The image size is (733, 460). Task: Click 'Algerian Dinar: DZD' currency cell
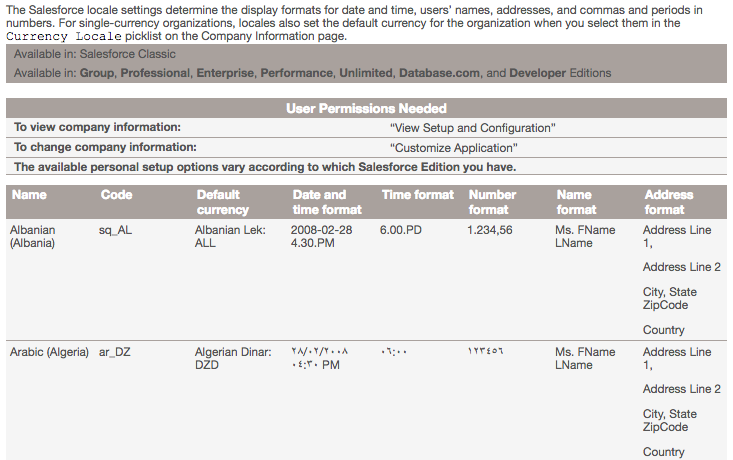233,359
